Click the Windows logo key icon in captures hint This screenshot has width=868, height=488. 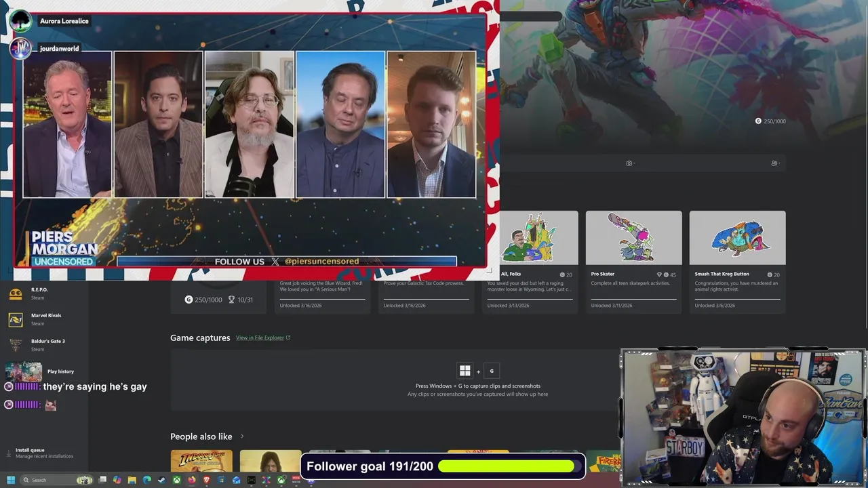point(465,371)
